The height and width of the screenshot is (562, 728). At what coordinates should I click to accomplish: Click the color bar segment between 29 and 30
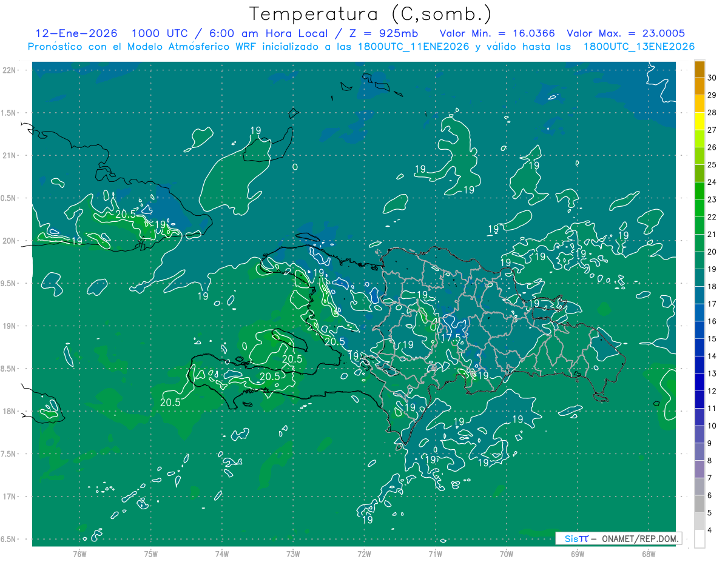click(699, 86)
